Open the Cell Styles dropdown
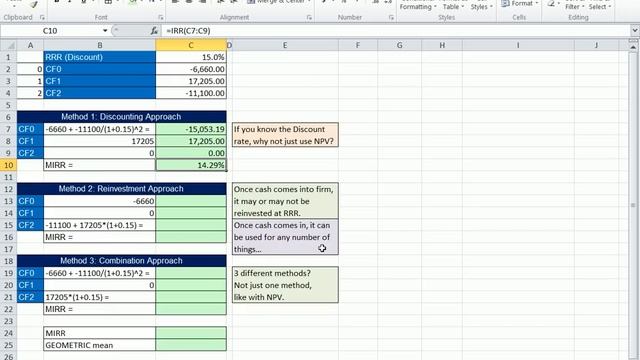Screen dimensions: 640x360 tap(481, 7)
